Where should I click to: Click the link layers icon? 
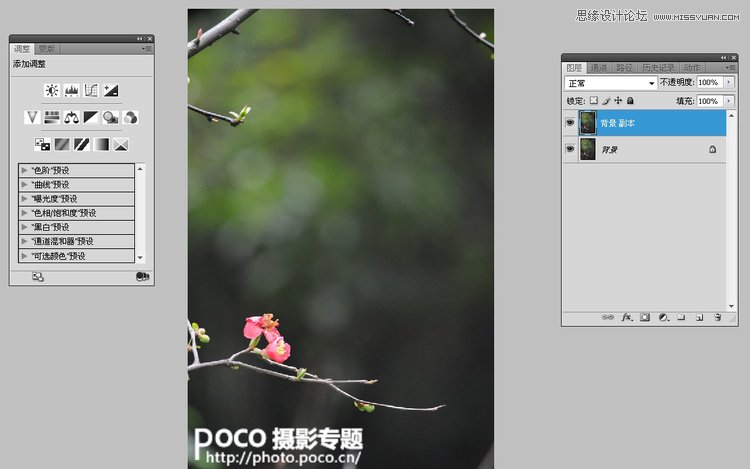click(607, 317)
